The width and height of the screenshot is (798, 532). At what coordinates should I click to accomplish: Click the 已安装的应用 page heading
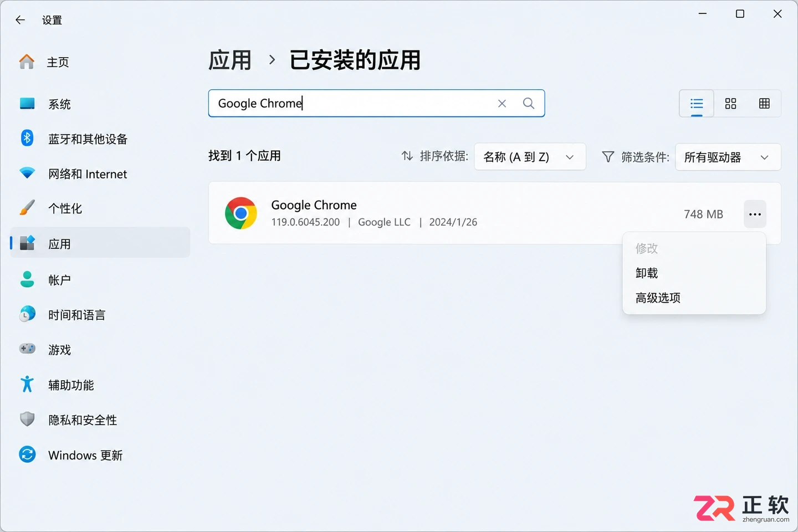355,60
